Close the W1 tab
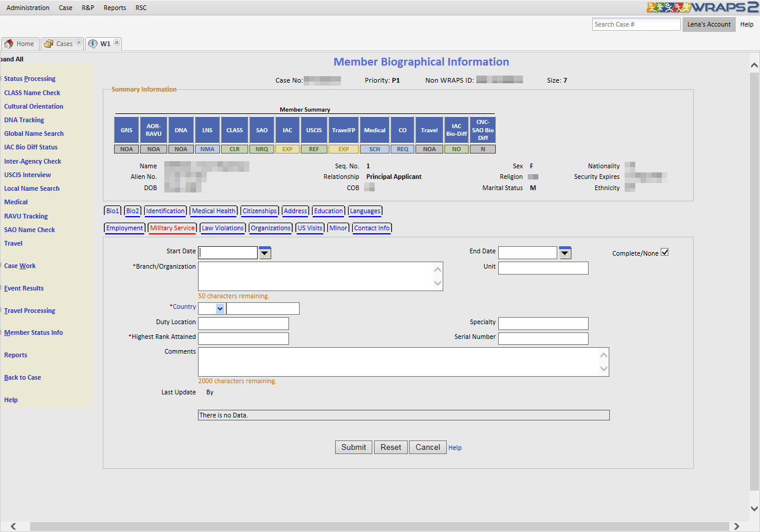 point(117,43)
